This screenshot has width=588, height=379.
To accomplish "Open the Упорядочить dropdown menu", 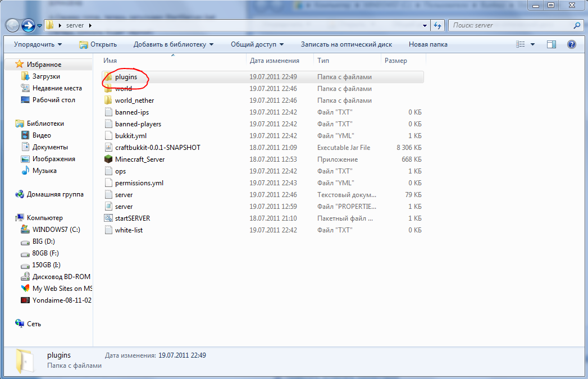I will (38, 44).
